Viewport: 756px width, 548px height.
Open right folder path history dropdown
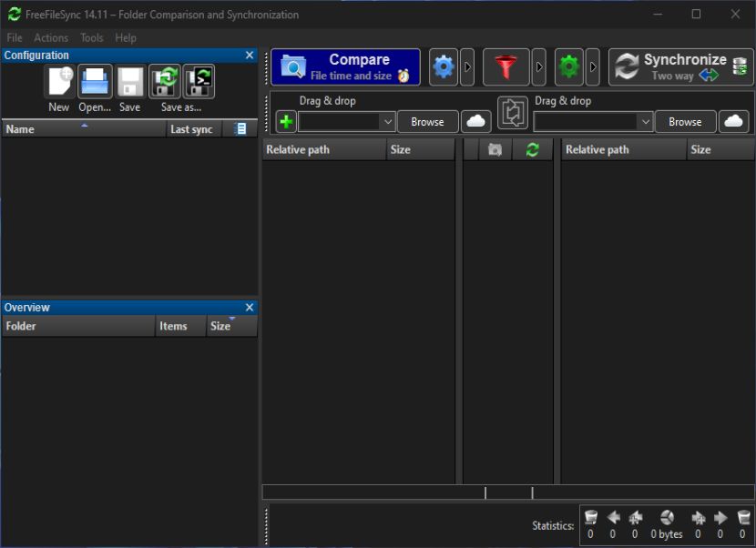pos(645,121)
